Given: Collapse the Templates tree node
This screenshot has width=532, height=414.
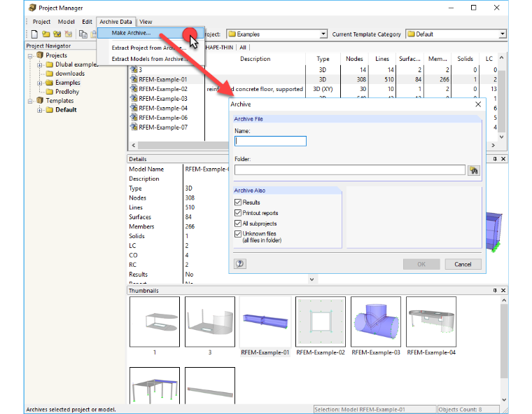Looking at the screenshot, I should click(x=30, y=101).
